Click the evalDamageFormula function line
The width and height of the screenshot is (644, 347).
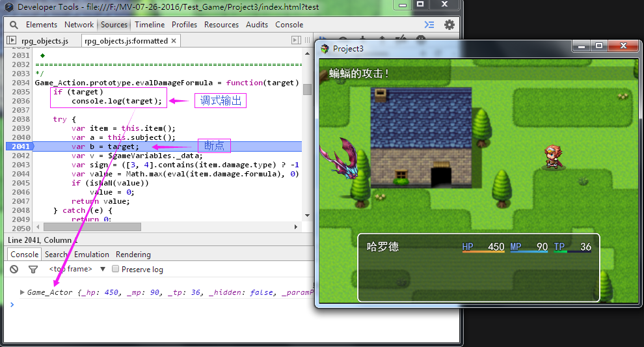(167, 83)
